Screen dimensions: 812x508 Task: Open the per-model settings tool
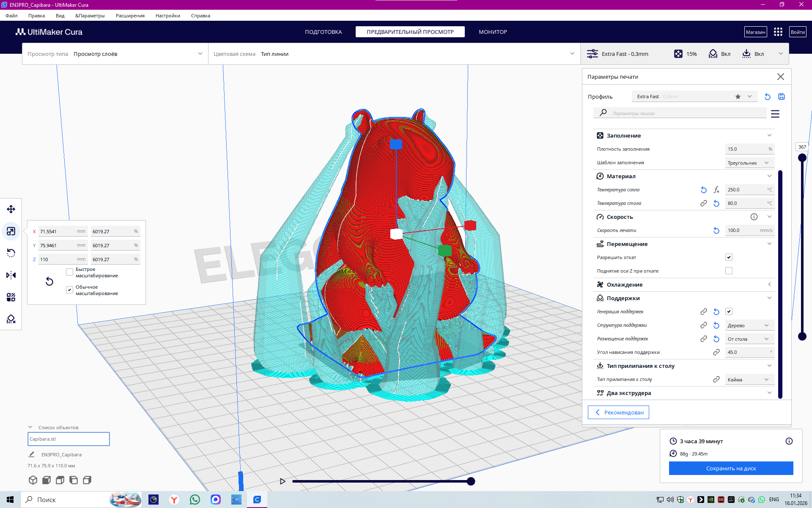(11, 297)
